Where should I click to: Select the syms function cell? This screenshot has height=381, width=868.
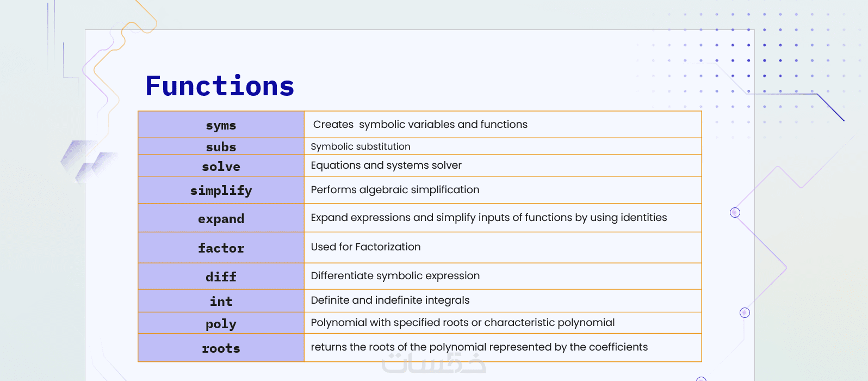[x=221, y=125]
